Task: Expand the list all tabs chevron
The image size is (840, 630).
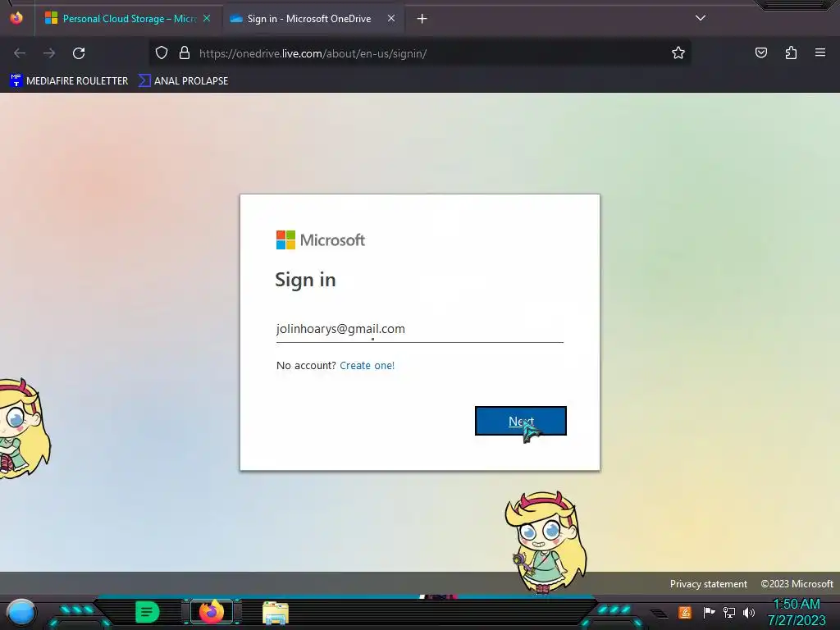Action: tap(701, 18)
